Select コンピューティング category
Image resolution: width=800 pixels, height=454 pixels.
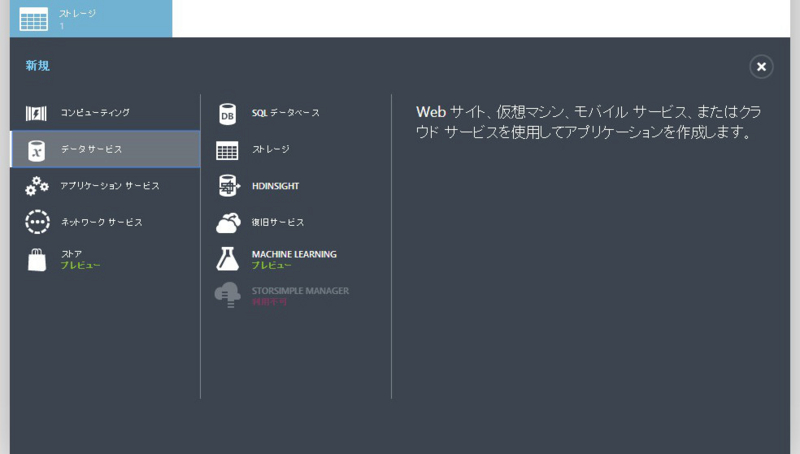[105, 113]
